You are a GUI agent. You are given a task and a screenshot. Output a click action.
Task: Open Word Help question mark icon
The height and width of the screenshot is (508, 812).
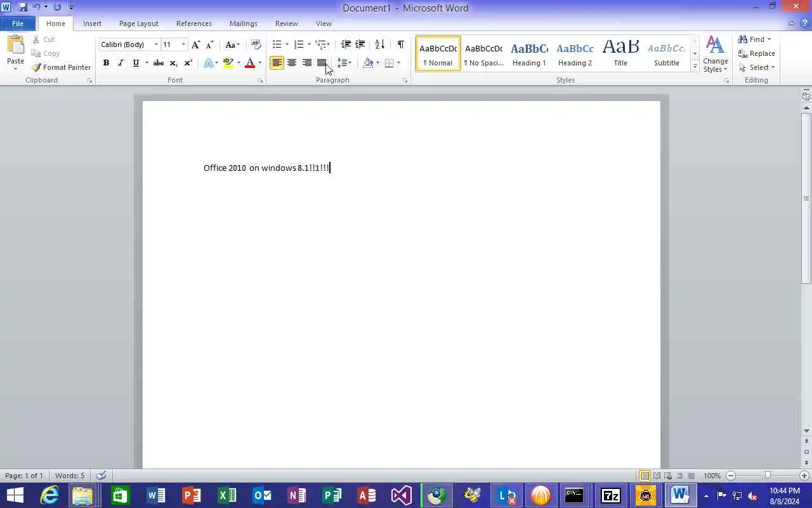click(804, 23)
